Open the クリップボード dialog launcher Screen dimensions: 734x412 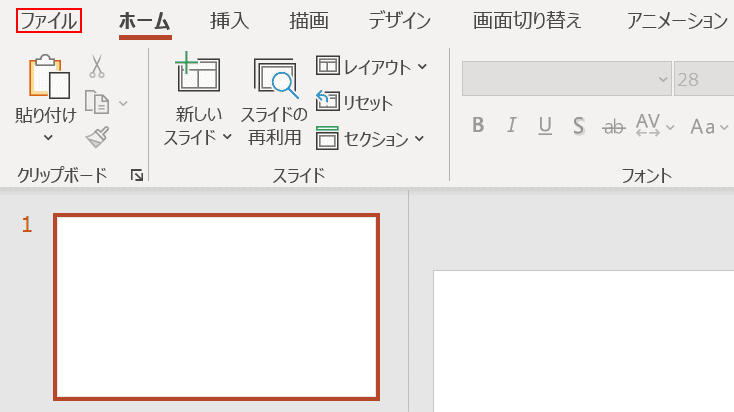coord(137,176)
